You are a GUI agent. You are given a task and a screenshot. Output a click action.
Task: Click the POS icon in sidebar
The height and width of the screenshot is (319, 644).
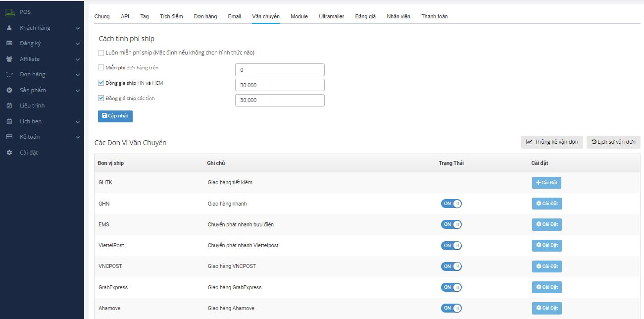10,12
